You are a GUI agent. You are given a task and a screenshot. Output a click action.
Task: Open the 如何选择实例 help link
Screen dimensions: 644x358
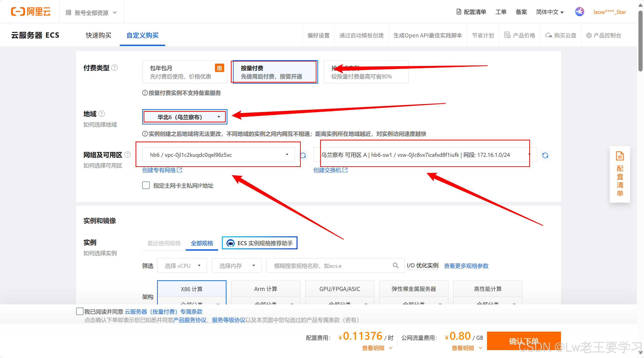100,253
